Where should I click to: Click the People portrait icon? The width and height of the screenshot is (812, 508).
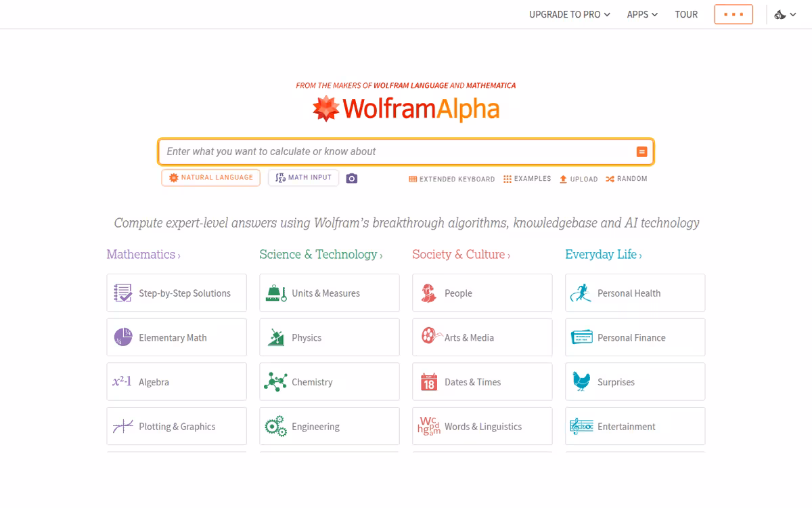[x=428, y=293]
